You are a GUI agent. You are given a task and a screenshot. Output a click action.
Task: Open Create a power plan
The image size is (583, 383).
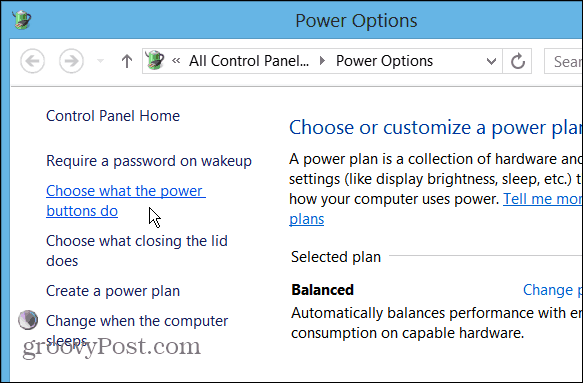(113, 291)
